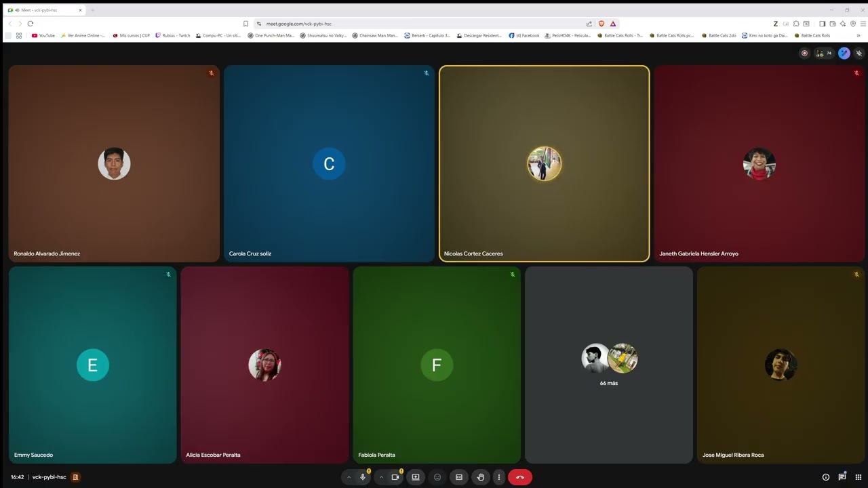This screenshot has width=868, height=488.
Task: Reload the page with refresh icon
Action: 31,24
